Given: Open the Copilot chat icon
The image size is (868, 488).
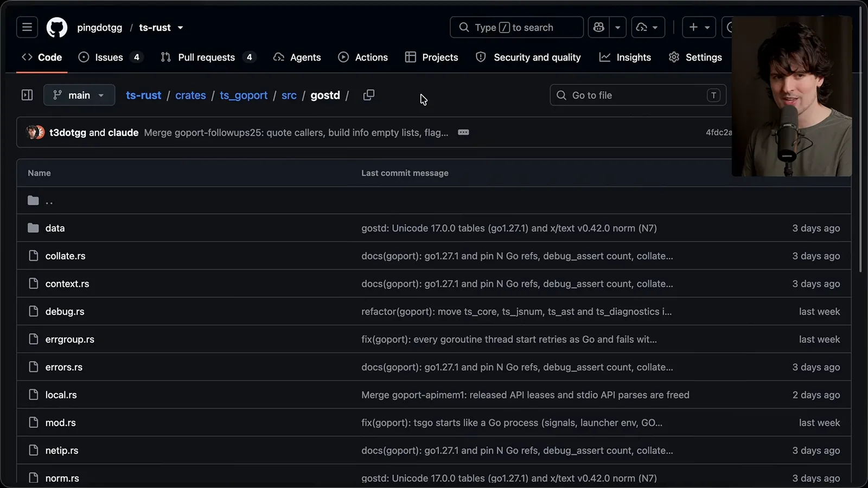Looking at the screenshot, I should point(599,27).
